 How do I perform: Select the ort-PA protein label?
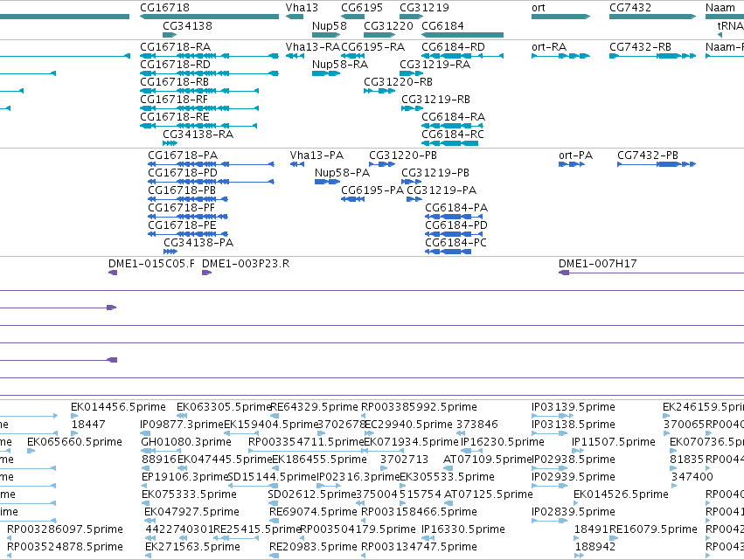[575, 156]
